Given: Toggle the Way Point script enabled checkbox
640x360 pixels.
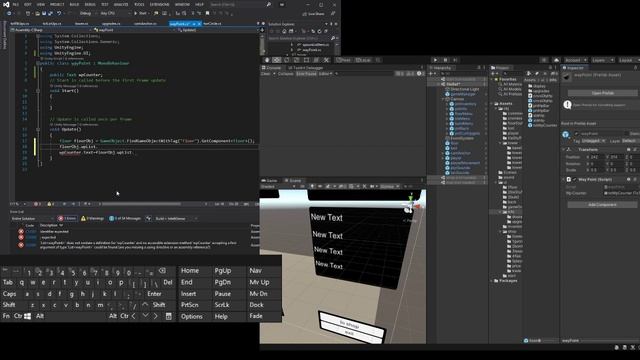Looking at the screenshot, I should (x=575, y=180).
